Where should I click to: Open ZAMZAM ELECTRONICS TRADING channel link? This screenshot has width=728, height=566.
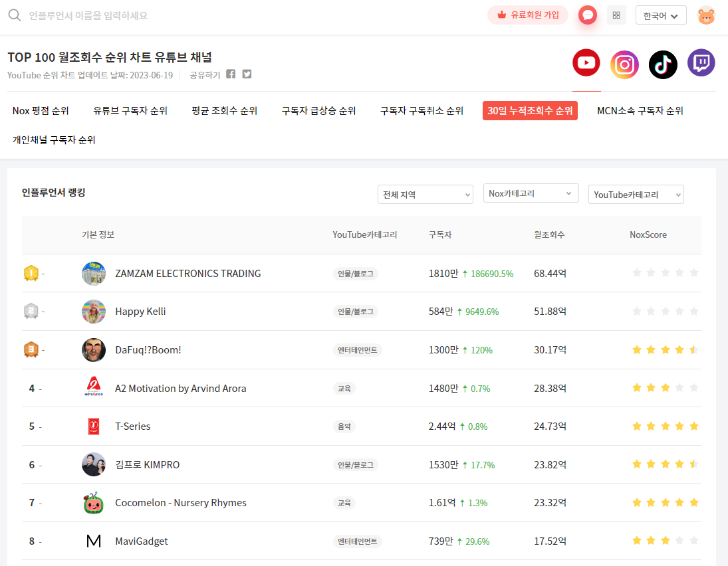(188, 273)
